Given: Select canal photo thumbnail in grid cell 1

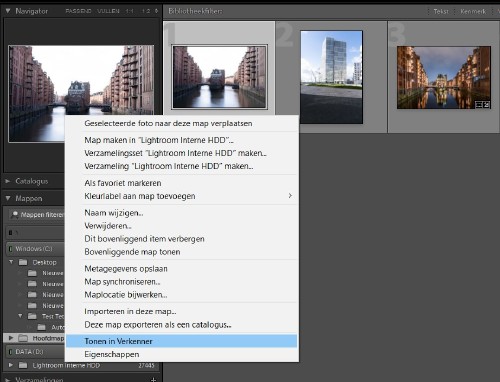Looking at the screenshot, I should point(219,77).
